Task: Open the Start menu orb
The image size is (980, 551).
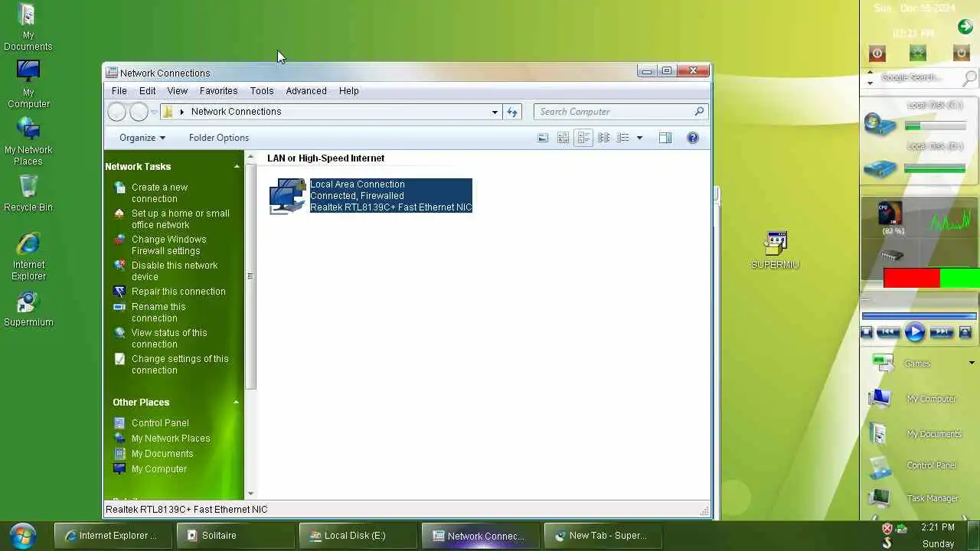Action: click(22, 535)
